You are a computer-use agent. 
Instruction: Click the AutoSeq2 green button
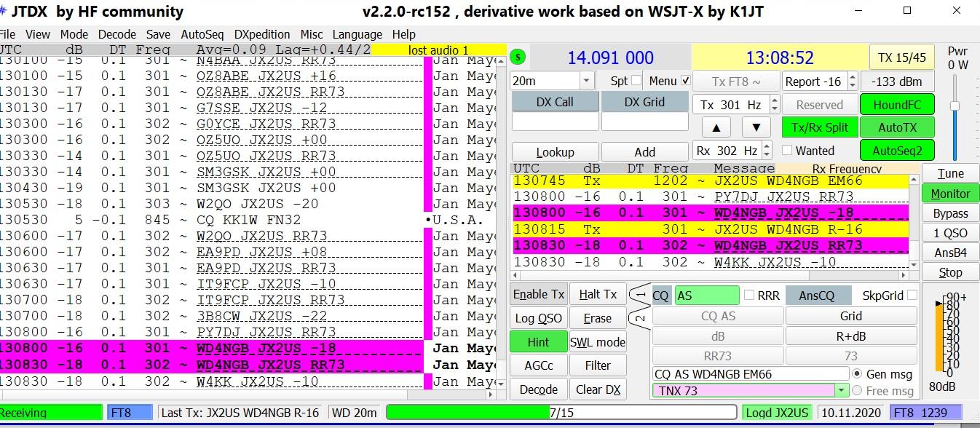coord(896,151)
